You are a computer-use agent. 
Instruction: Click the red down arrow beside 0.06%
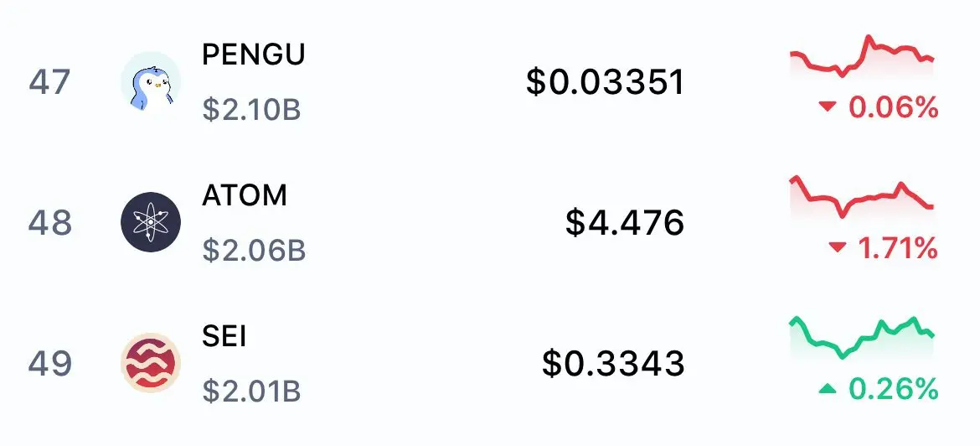click(828, 107)
